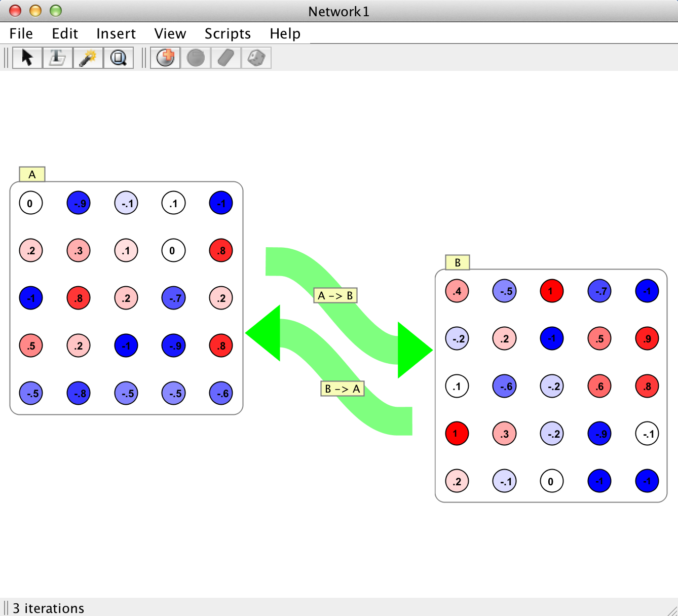Select the group A label tab

[x=32, y=174]
